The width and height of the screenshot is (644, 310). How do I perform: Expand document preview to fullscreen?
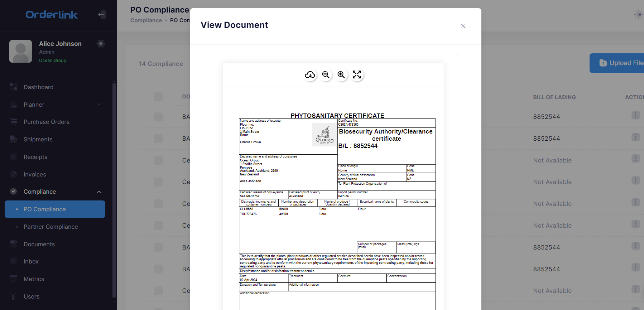(357, 75)
